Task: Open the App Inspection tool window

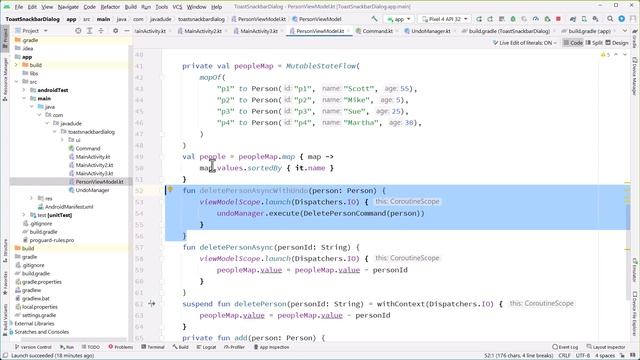Action: [x=271, y=347]
